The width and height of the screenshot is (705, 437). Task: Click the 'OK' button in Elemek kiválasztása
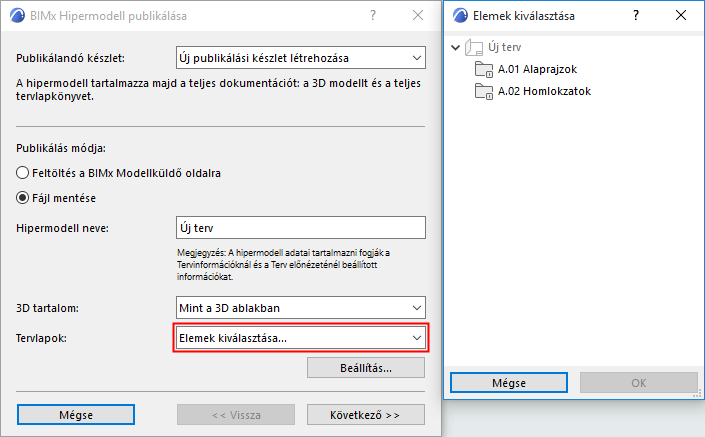[638, 383]
